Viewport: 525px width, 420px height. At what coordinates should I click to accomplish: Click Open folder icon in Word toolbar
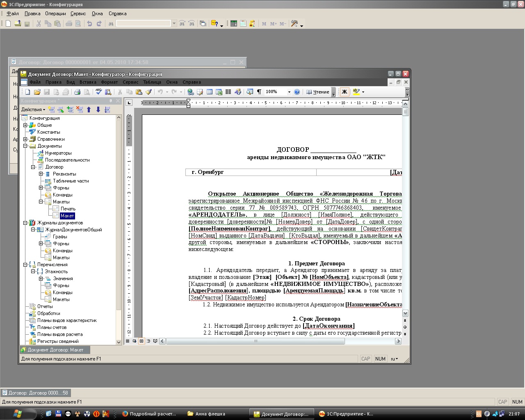(37, 92)
